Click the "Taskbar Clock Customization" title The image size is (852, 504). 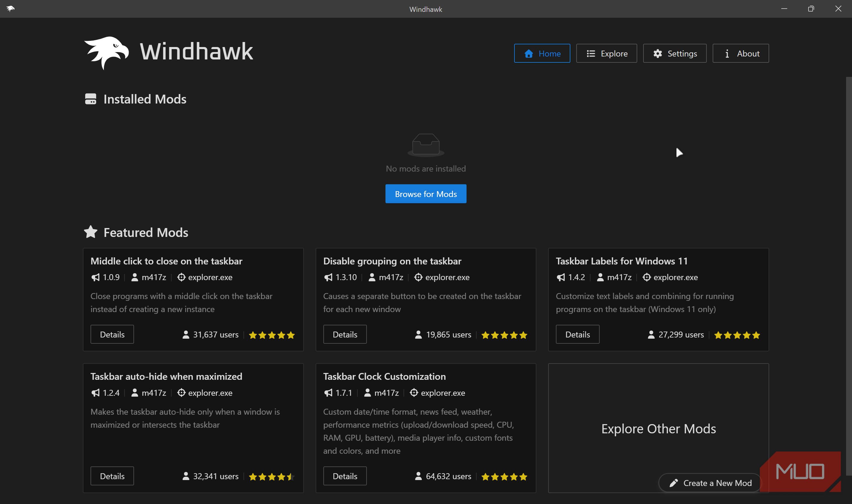click(384, 376)
